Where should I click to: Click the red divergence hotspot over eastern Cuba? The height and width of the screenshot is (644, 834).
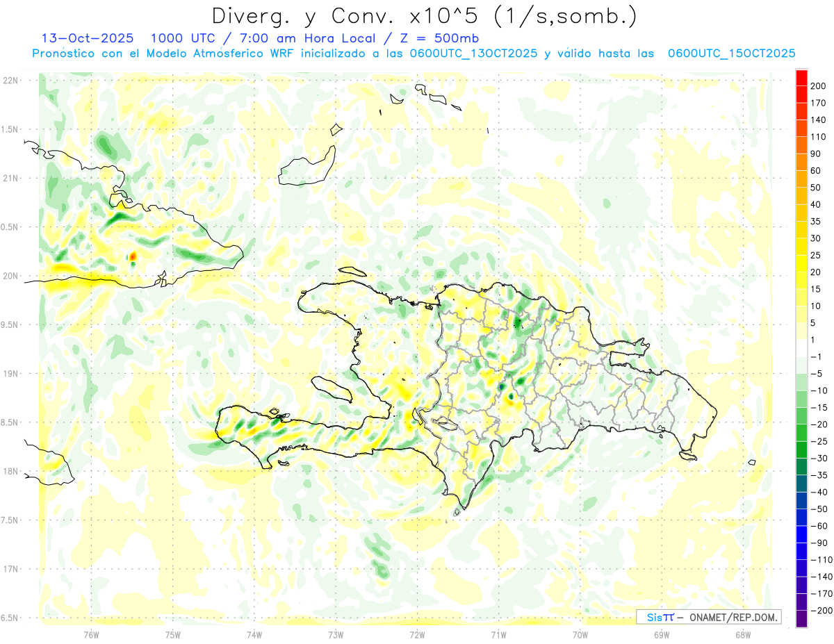click(x=133, y=257)
